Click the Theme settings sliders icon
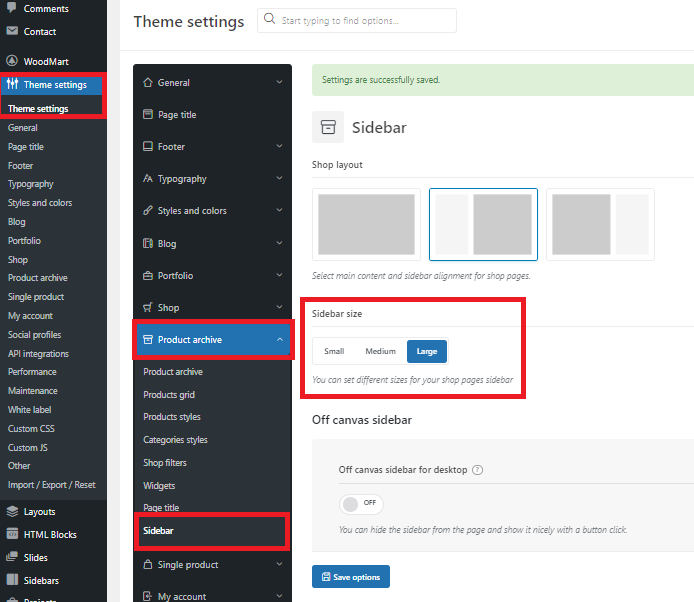 (12, 84)
